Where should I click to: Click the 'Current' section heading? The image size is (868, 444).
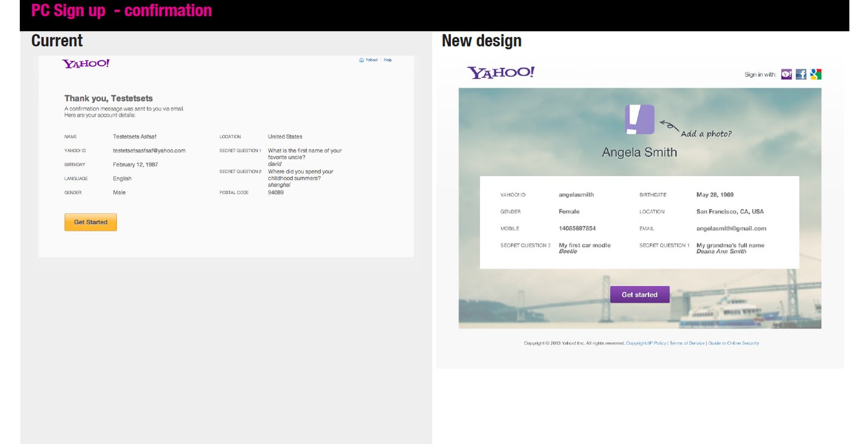[57, 41]
